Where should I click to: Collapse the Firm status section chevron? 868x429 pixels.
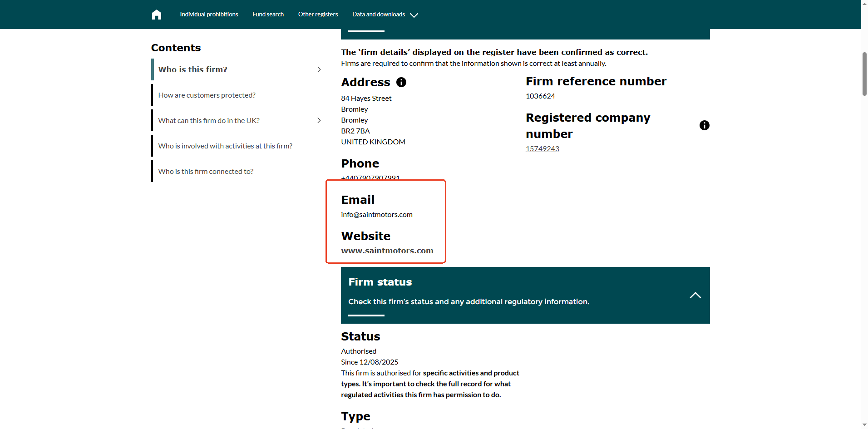(695, 295)
